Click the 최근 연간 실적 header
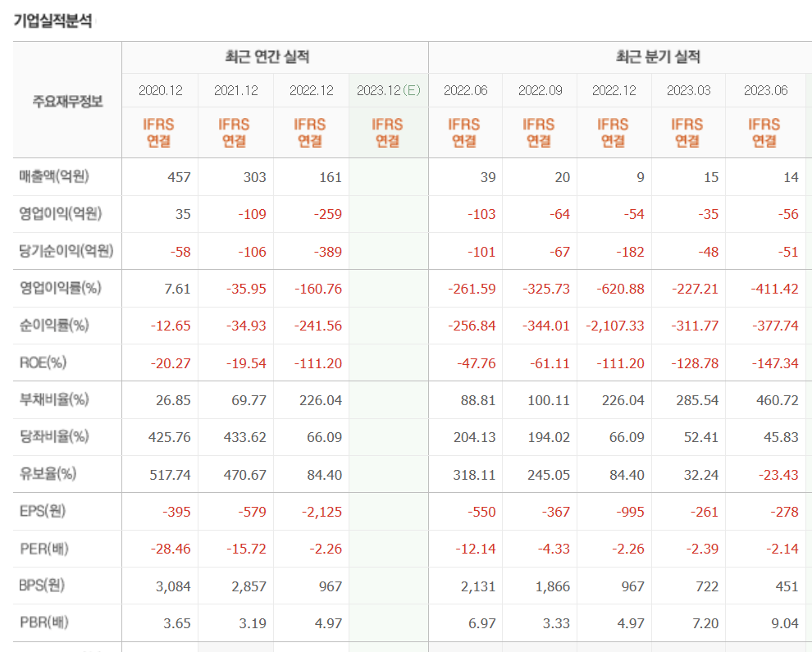The width and height of the screenshot is (812, 652). (267, 57)
